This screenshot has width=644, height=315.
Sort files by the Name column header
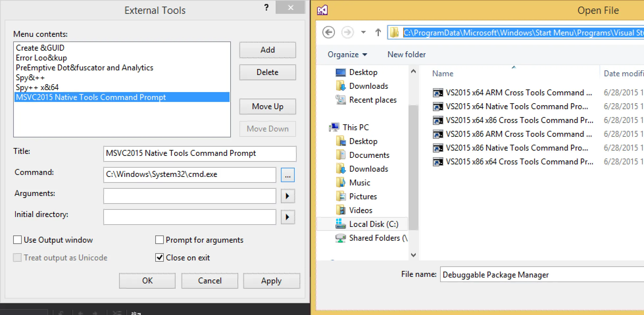[x=443, y=74]
